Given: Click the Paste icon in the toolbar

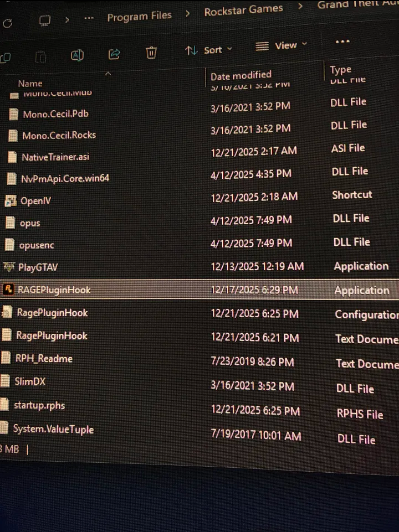Looking at the screenshot, I should (x=41, y=57).
